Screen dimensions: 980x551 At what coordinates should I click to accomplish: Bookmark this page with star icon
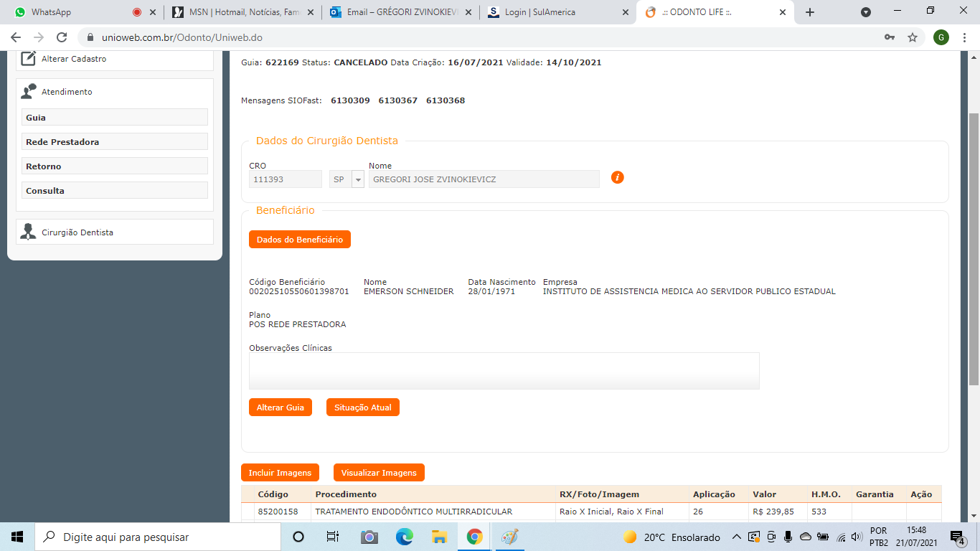coord(913,37)
